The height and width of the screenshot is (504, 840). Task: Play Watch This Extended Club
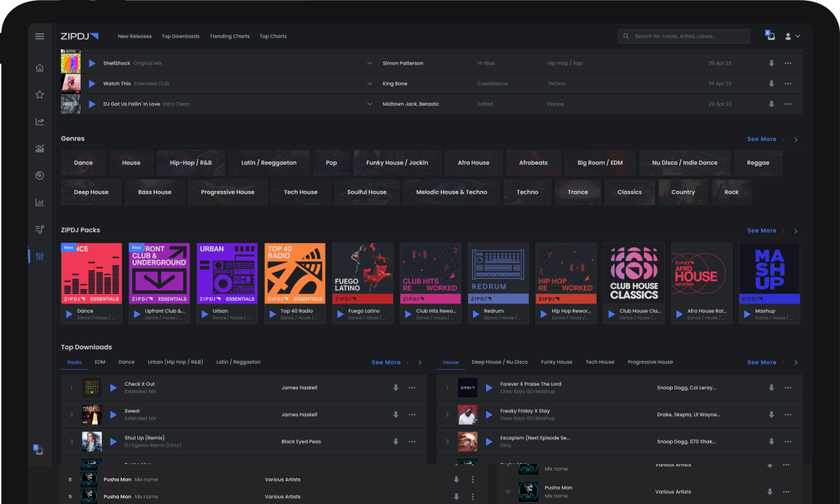point(92,84)
